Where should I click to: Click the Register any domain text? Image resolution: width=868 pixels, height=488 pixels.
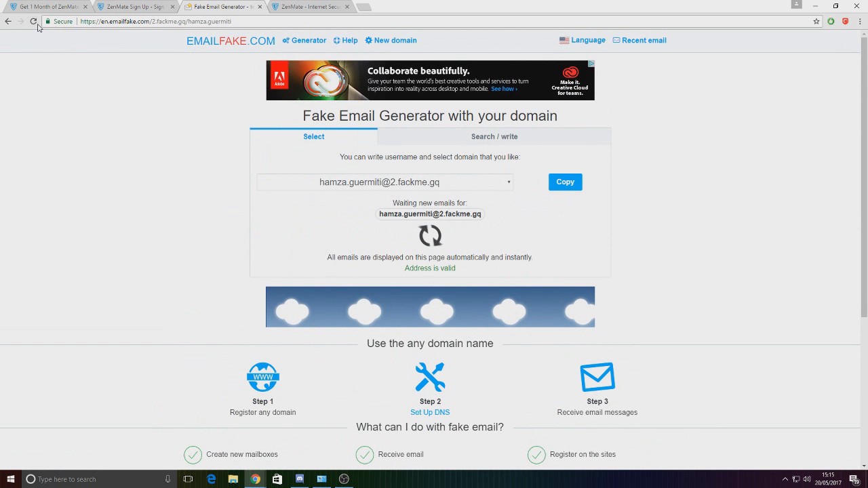[262, 412]
